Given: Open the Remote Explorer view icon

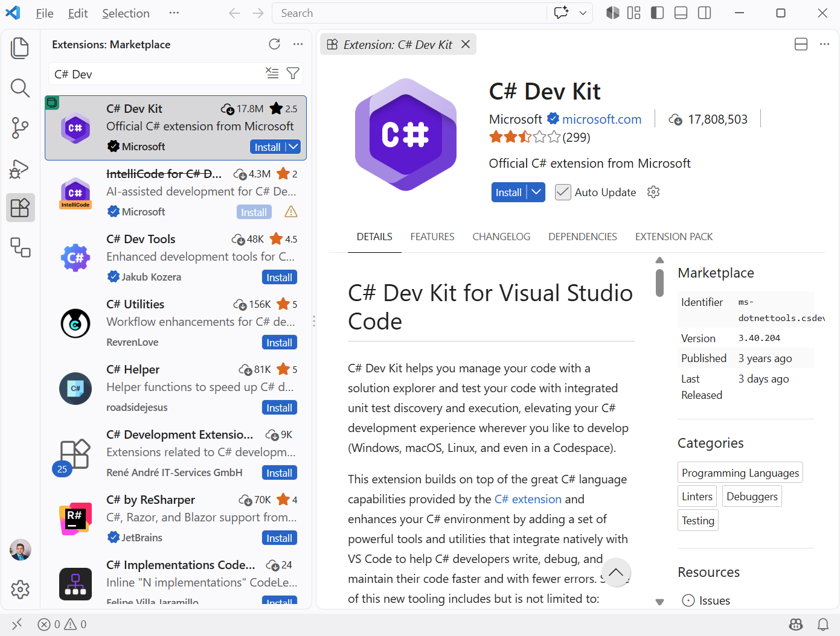Looking at the screenshot, I should [20, 247].
